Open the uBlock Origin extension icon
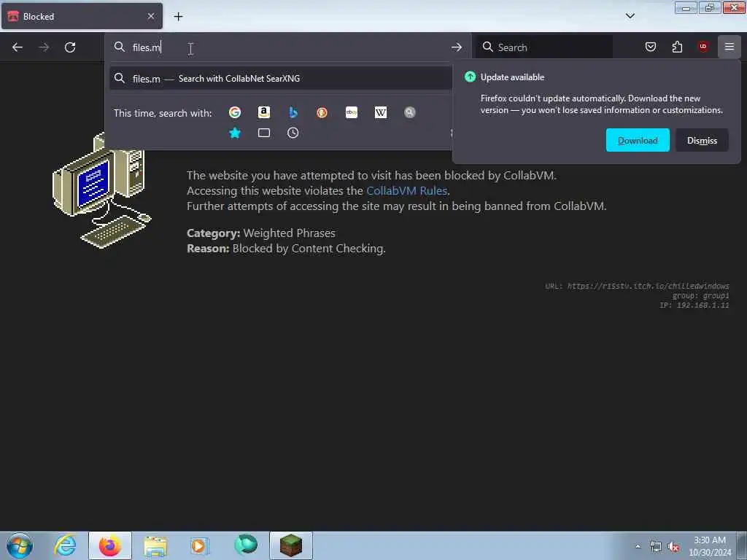The width and height of the screenshot is (747, 560). click(703, 47)
